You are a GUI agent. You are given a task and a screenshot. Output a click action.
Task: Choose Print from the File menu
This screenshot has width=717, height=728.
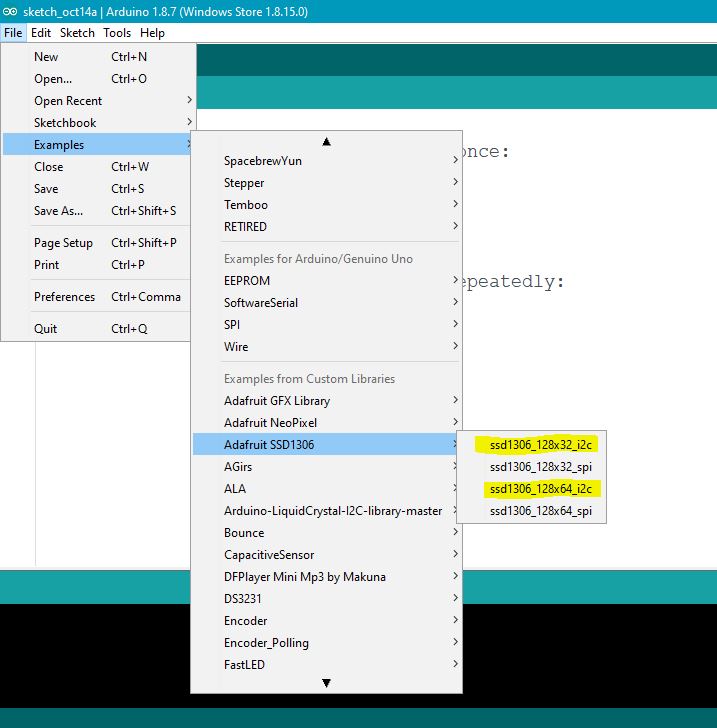tap(97, 265)
